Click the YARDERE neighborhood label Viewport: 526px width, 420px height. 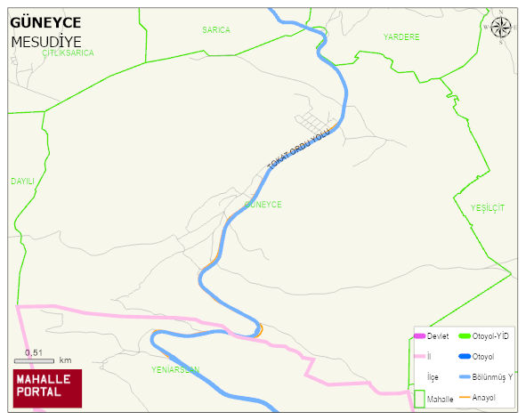[401, 36]
